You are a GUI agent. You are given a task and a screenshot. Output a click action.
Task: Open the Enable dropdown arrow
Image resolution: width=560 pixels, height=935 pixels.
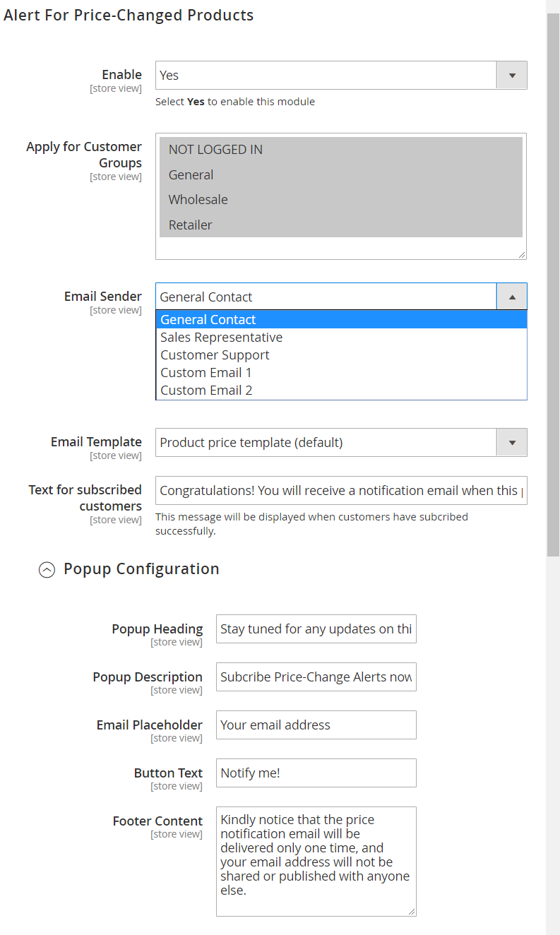point(512,76)
